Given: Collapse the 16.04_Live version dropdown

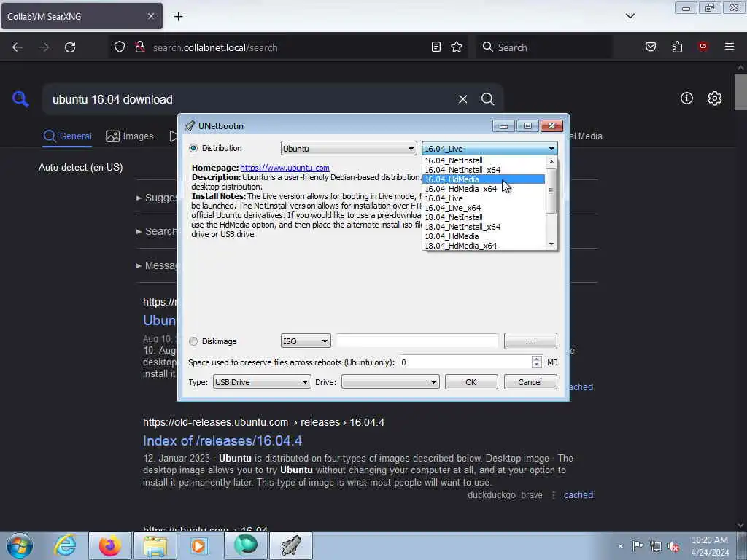Looking at the screenshot, I should [489, 149].
